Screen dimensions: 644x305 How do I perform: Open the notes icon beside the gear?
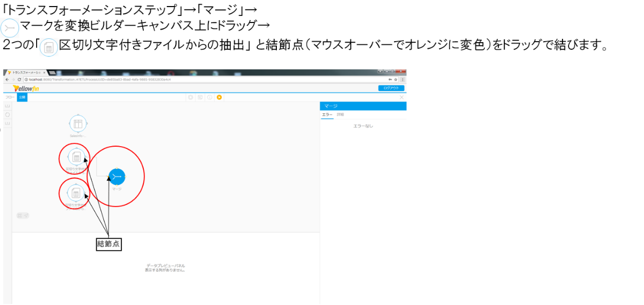coord(200,97)
